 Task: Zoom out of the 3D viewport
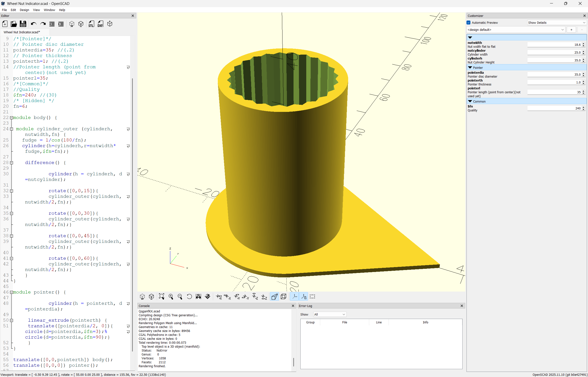[x=180, y=297]
